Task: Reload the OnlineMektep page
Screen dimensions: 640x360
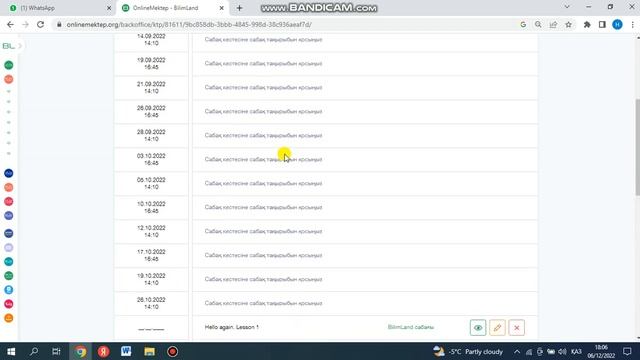Action: (40, 24)
